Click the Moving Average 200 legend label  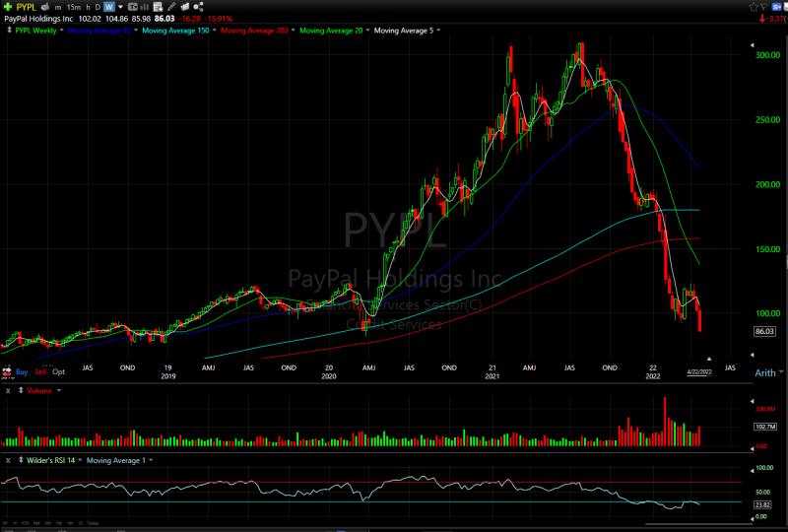point(254,31)
